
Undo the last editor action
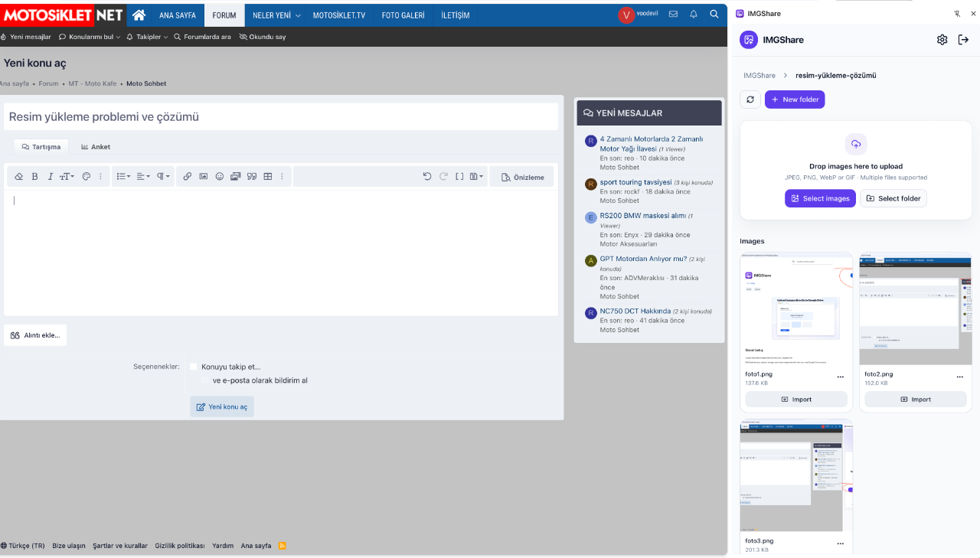[x=427, y=177]
